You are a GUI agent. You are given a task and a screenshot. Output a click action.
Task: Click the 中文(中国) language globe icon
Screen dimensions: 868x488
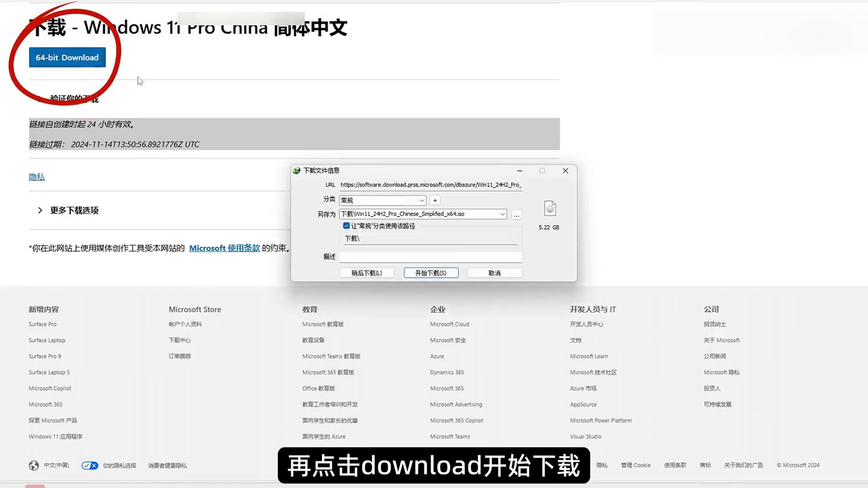tap(34, 465)
